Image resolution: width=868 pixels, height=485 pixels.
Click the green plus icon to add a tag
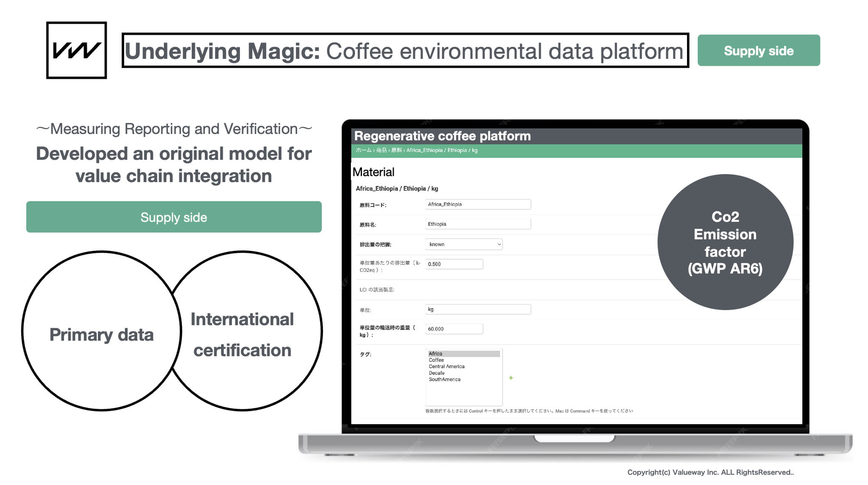[x=511, y=378]
